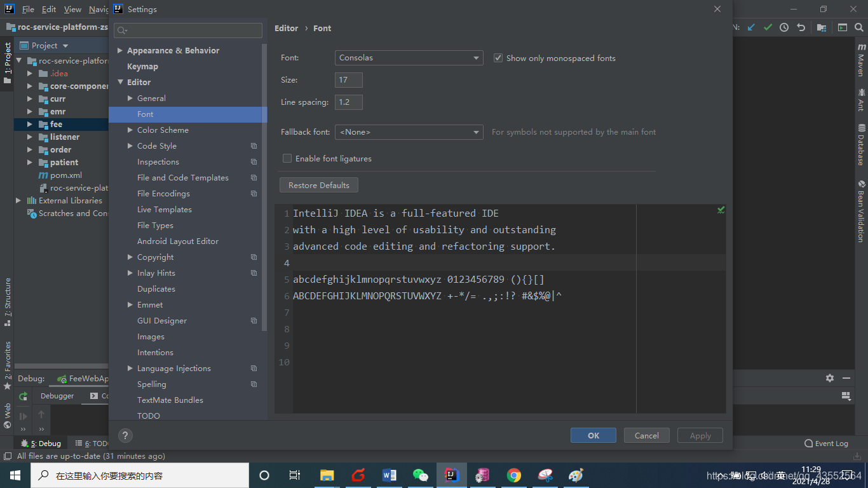This screenshot has width=868, height=488.
Task: Open Project Structure folder icon
Action: [x=822, y=27]
